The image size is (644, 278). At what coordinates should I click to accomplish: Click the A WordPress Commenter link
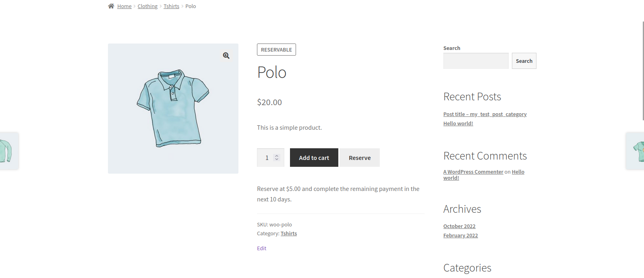473,172
